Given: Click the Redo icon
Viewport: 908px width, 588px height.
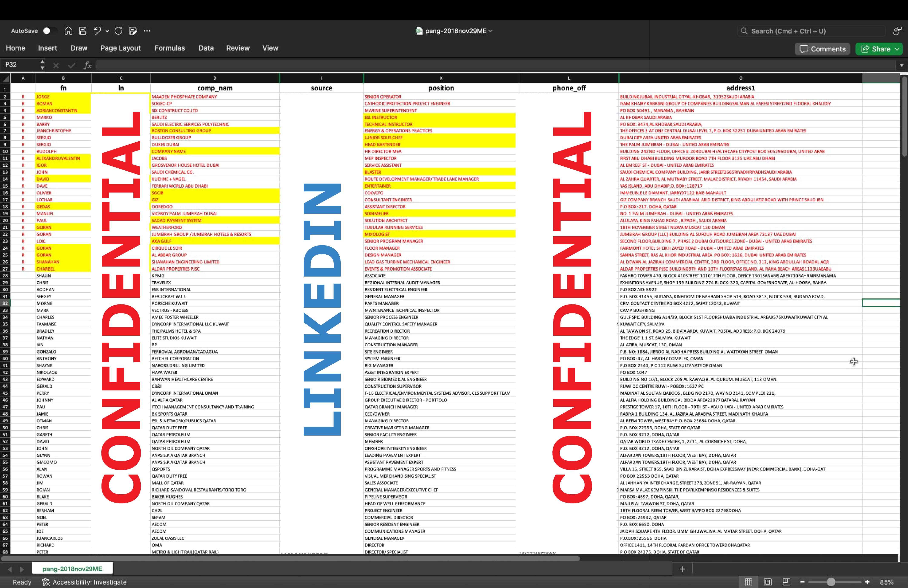Looking at the screenshot, I should [x=118, y=31].
